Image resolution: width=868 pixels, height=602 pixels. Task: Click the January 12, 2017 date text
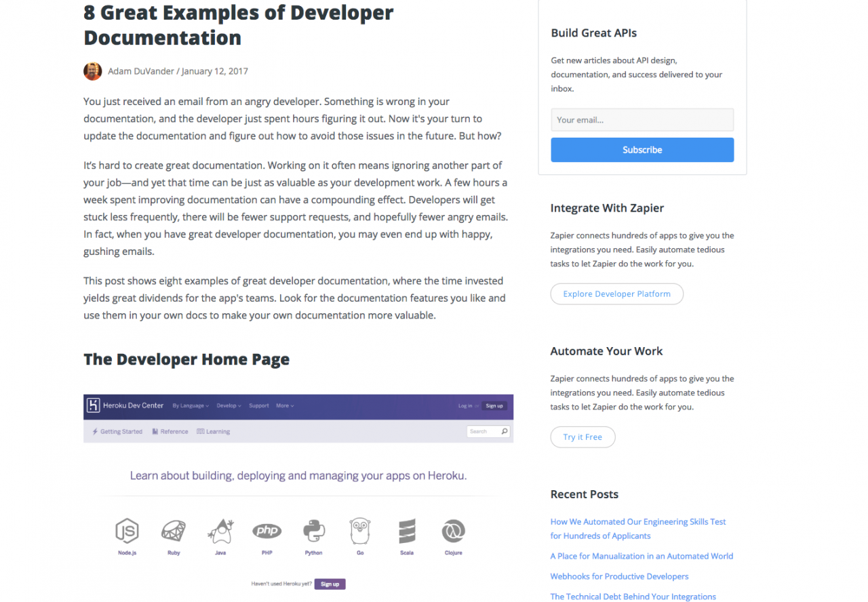214,71
